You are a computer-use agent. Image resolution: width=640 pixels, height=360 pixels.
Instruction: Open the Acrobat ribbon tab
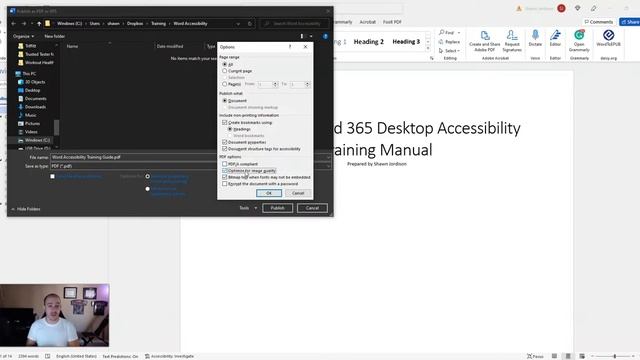point(367,22)
